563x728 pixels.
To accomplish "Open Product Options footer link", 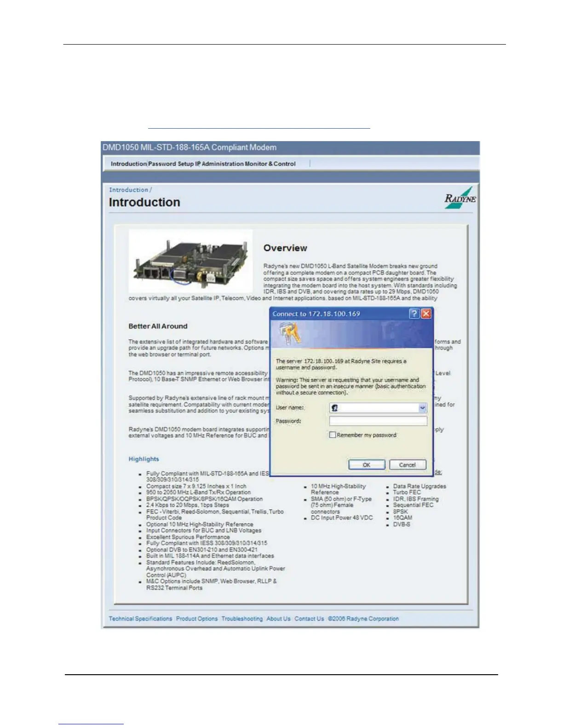I will point(197,619).
